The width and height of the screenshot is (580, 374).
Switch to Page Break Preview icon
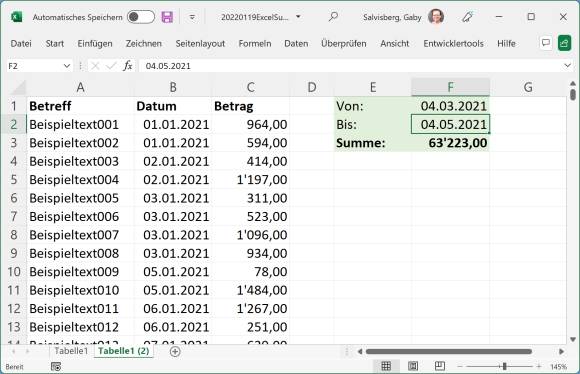[x=440, y=366]
